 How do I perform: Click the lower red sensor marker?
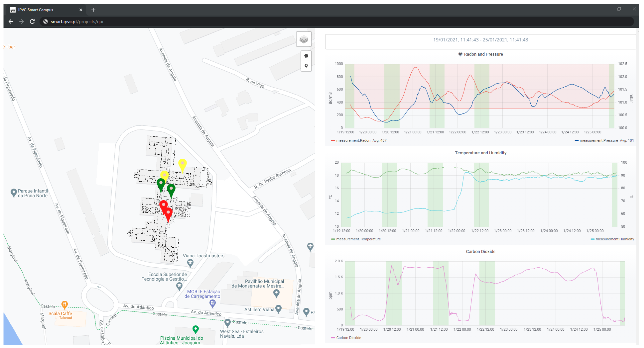[168, 213]
